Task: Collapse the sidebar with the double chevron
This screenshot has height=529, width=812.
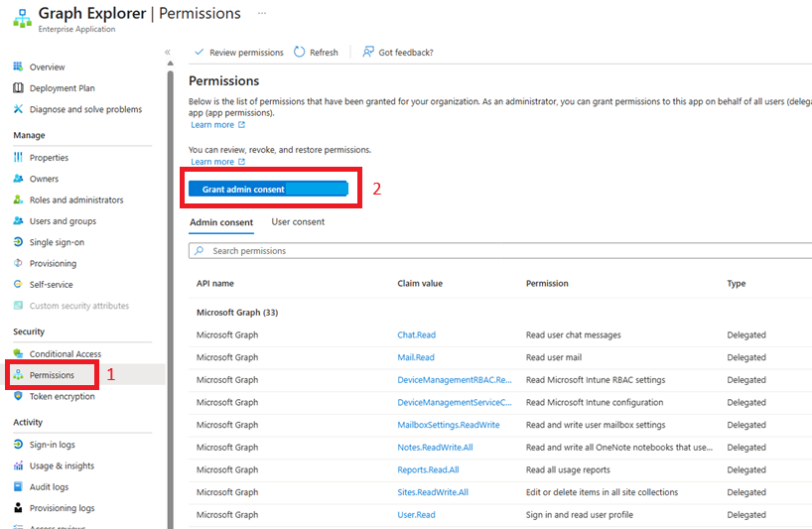Action: 168,53
